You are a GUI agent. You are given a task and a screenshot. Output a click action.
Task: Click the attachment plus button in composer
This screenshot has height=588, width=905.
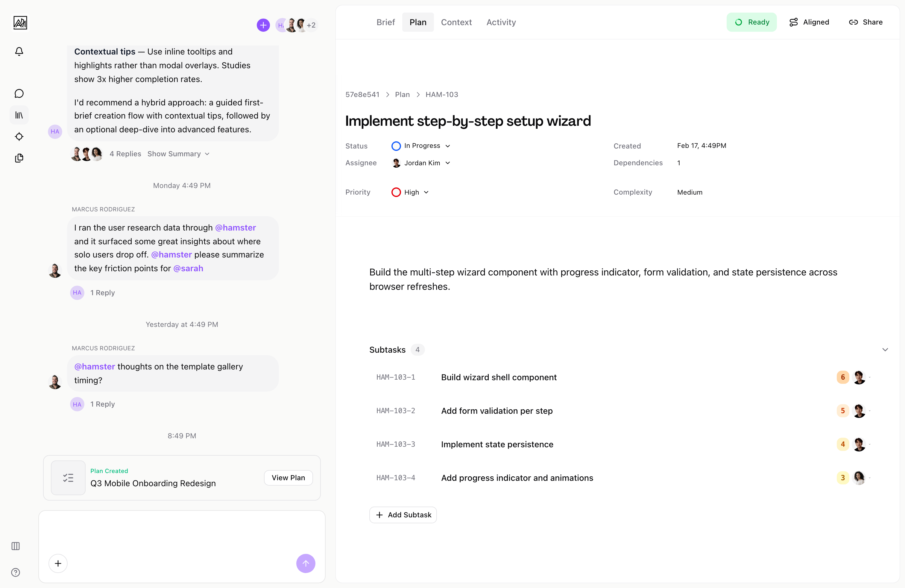(58, 563)
